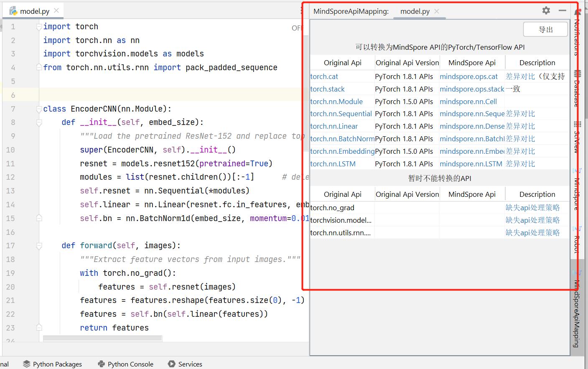Close the model.py editor tab
Screen dimensions: 588x369
pos(56,10)
